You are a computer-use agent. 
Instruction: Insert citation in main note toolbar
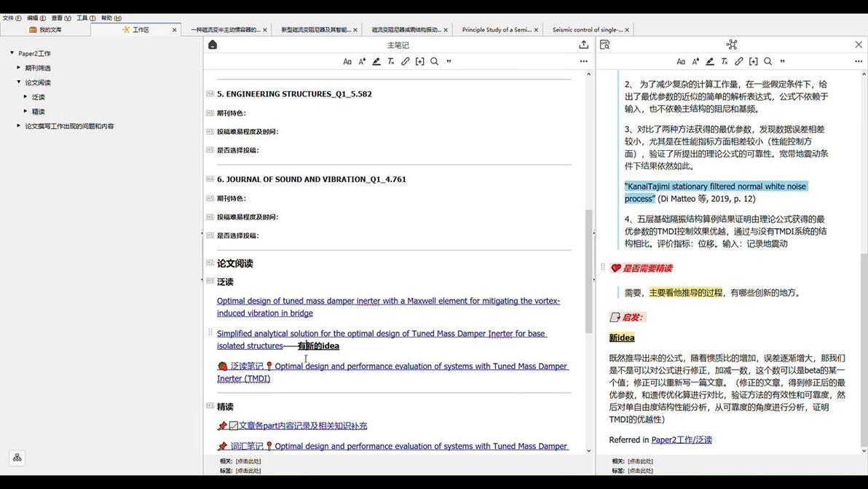click(419, 61)
